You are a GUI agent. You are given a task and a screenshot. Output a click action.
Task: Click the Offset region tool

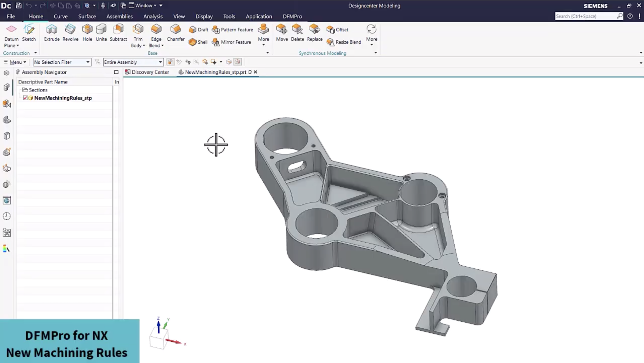(337, 30)
